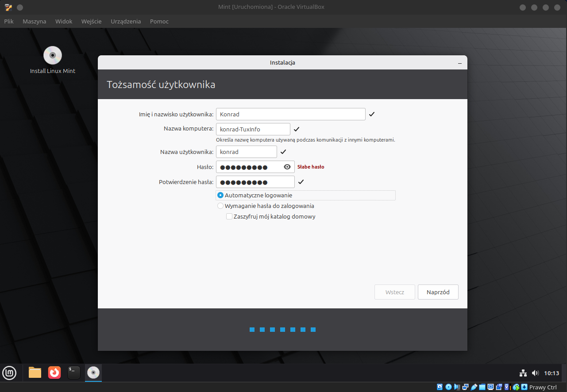Click the VirtualBox optical disc indicator
This screenshot has width=567, height=392.
pos(448,387)
